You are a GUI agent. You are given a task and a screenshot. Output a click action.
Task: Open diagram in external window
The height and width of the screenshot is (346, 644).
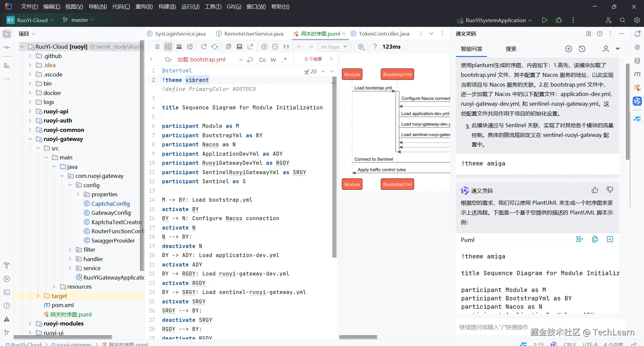(250, 47)
